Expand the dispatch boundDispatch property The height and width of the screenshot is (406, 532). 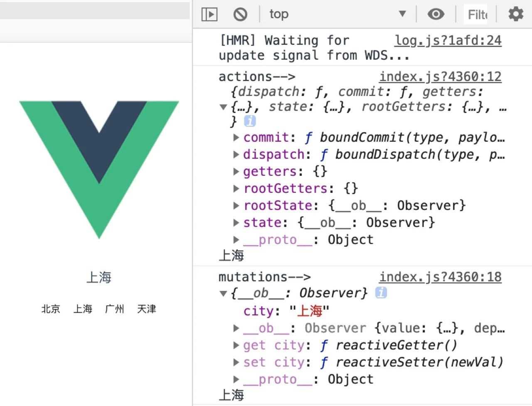click(236, 155)
